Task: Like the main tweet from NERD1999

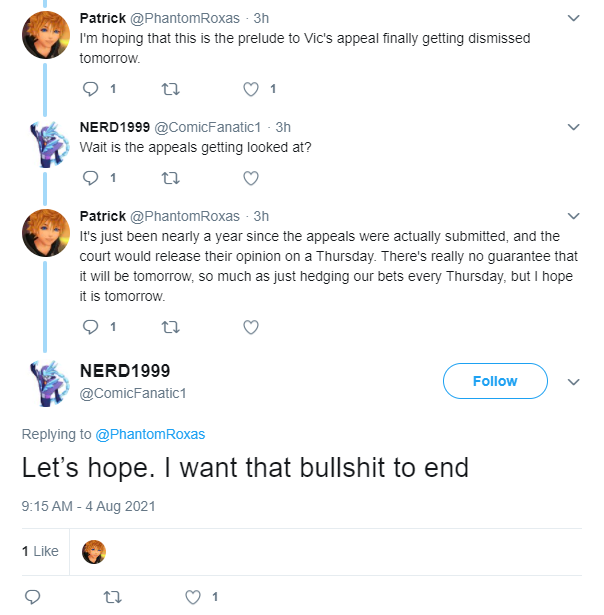Action: coord(193,597)
